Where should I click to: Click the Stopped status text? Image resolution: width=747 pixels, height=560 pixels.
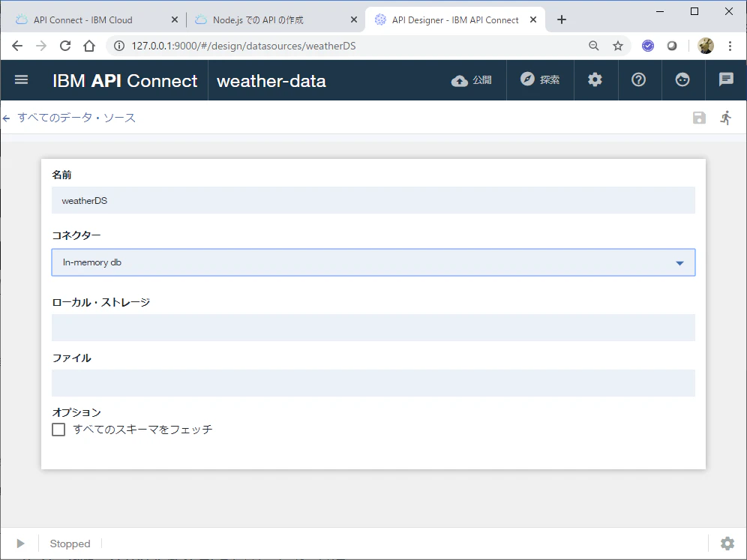(x=70, y=544)
